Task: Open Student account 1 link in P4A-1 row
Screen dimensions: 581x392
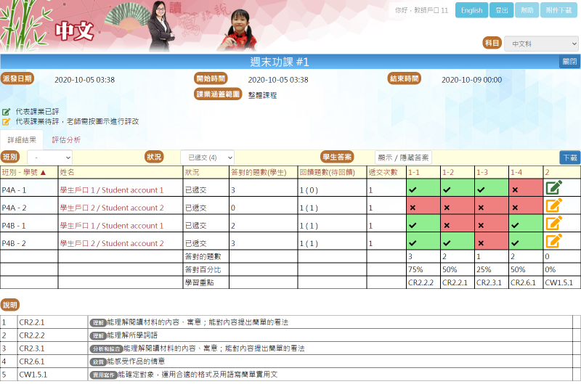Action: click(x=111, y=190)
